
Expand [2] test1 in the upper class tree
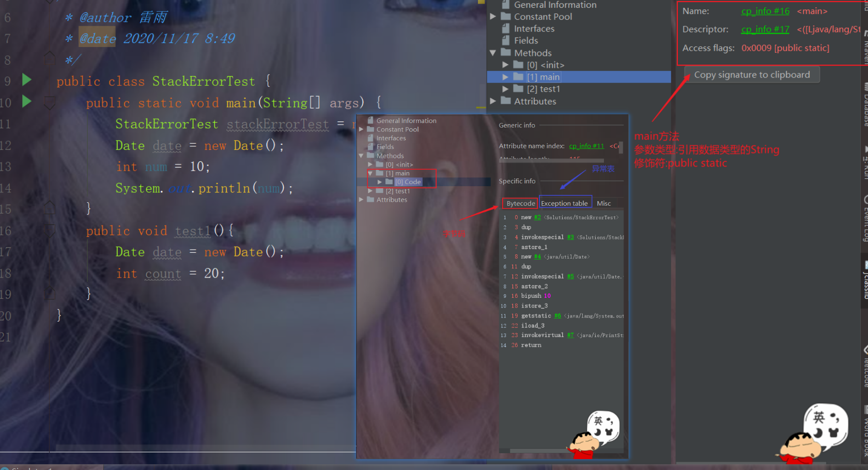click(505, 89)
